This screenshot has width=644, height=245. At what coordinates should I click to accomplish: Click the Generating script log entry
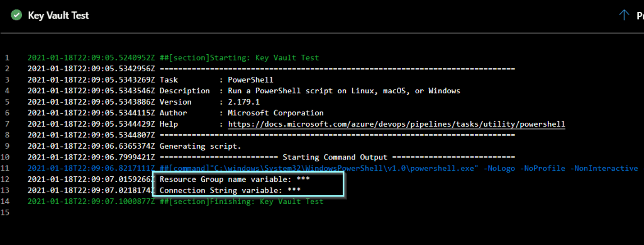[135, 146]
